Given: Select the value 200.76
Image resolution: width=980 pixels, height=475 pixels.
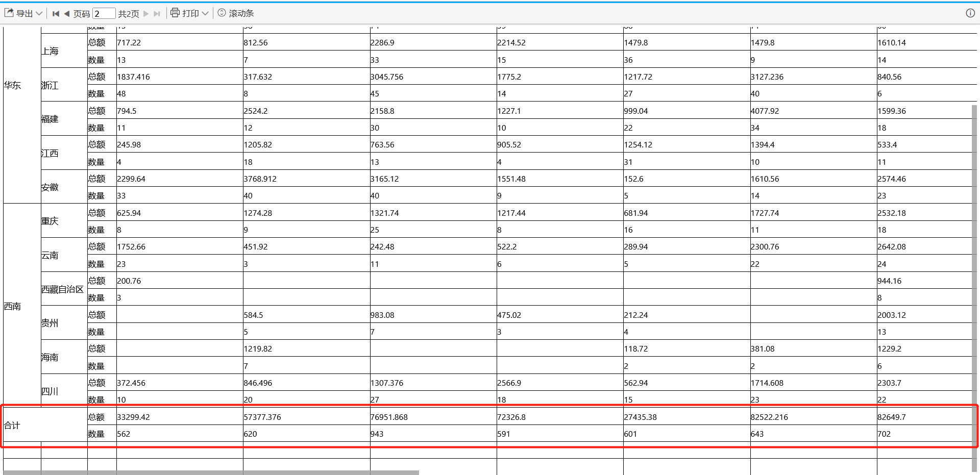Looking at the screenshot, I should (x=129, y=281).
